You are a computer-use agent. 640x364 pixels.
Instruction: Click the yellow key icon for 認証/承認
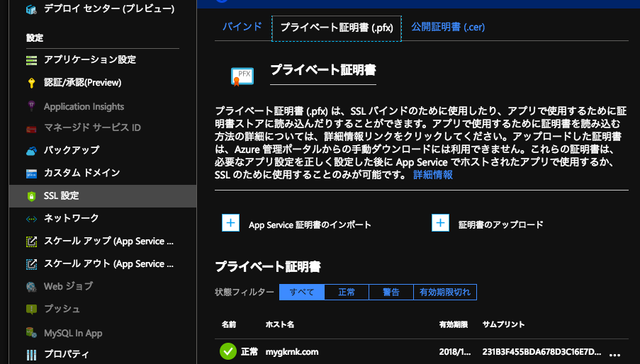(31, 83)
